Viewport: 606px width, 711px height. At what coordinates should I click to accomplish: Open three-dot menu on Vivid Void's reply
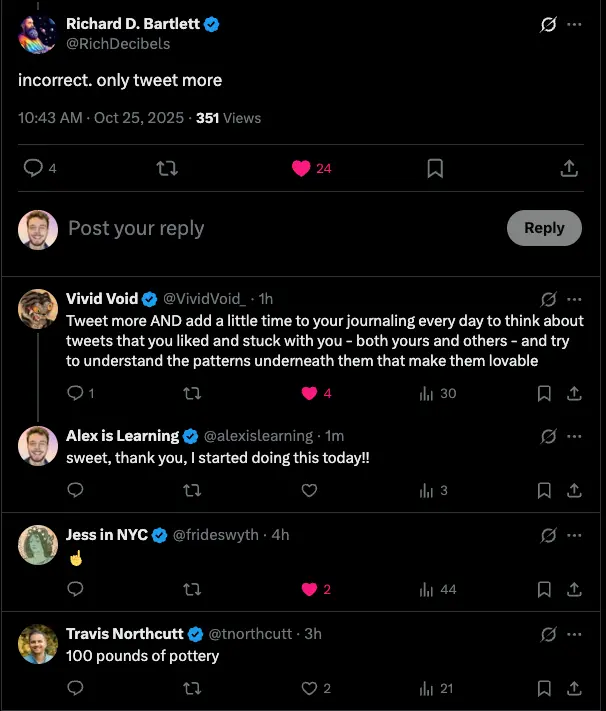pyautogui.click(x=574, y=299)
